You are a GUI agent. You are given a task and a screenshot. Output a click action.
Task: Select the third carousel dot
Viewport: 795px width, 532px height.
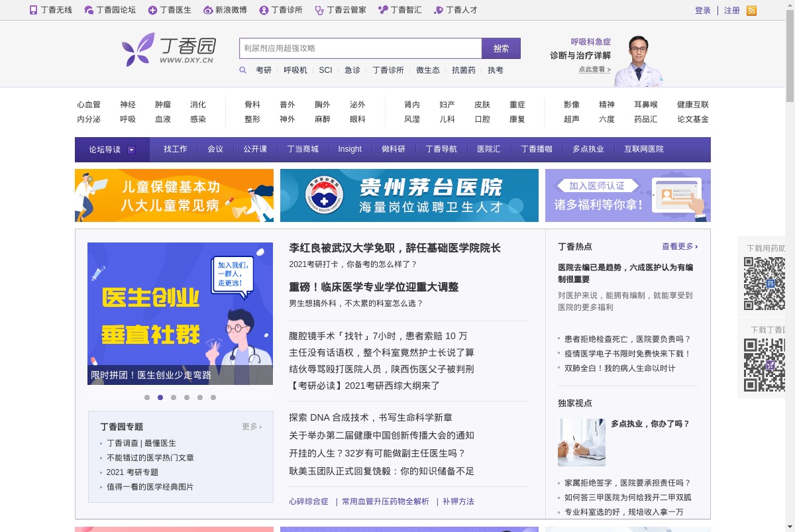point(174,398)
